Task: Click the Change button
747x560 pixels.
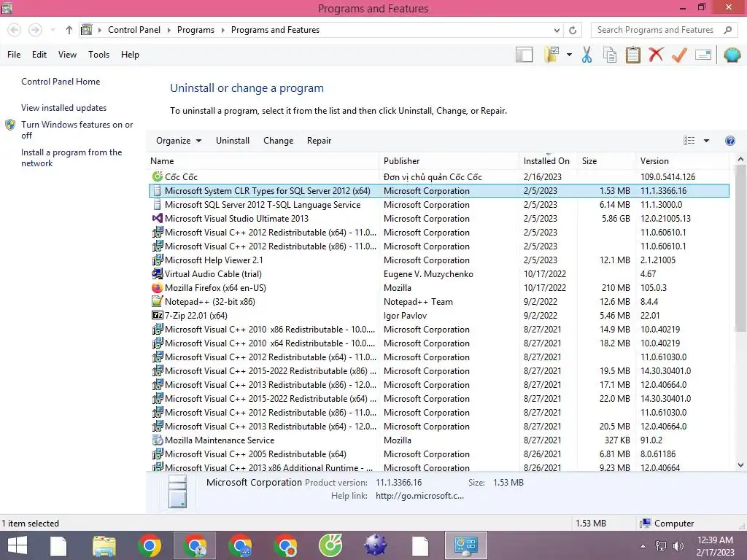Action: (x=278, y=141)
